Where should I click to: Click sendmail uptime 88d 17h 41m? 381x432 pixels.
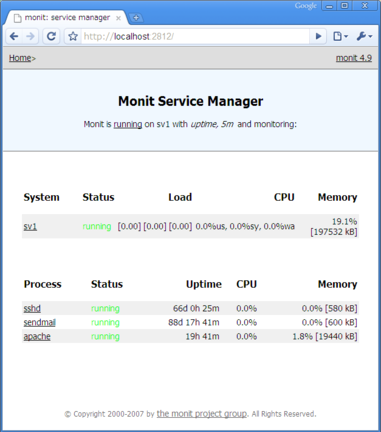(194, 322)
